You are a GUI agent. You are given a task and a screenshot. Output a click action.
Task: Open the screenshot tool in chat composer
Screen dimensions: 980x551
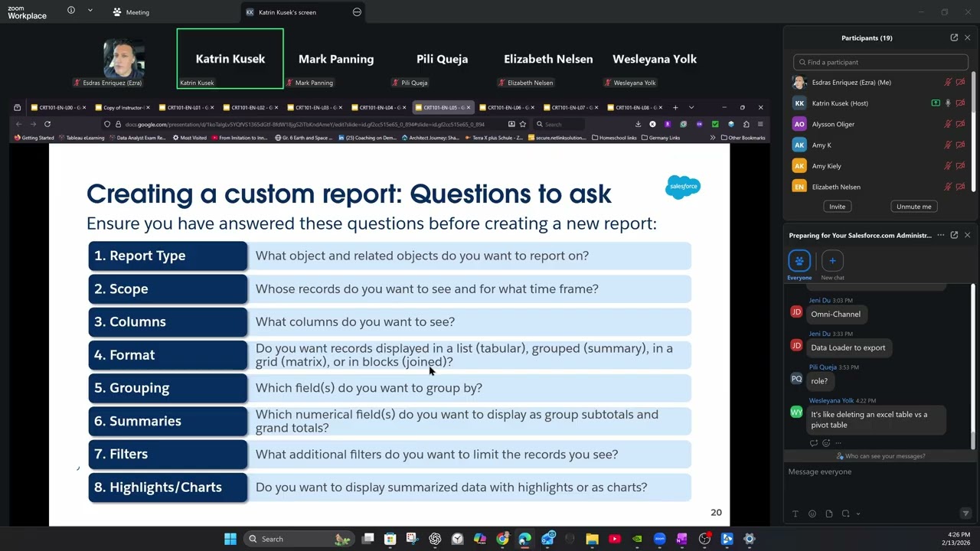click(x=845, y=514)
